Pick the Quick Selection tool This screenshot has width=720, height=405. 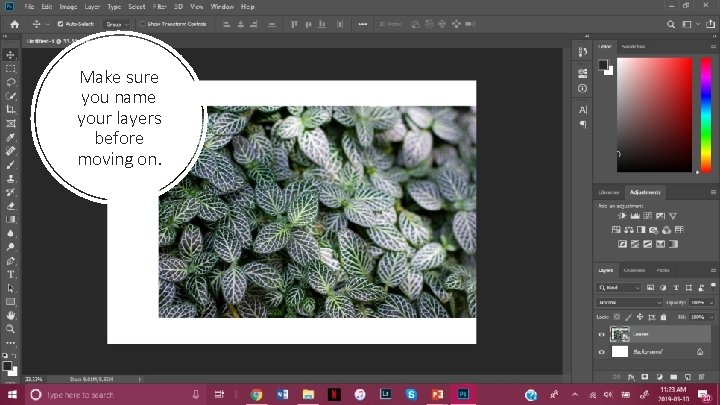(10, 96)
